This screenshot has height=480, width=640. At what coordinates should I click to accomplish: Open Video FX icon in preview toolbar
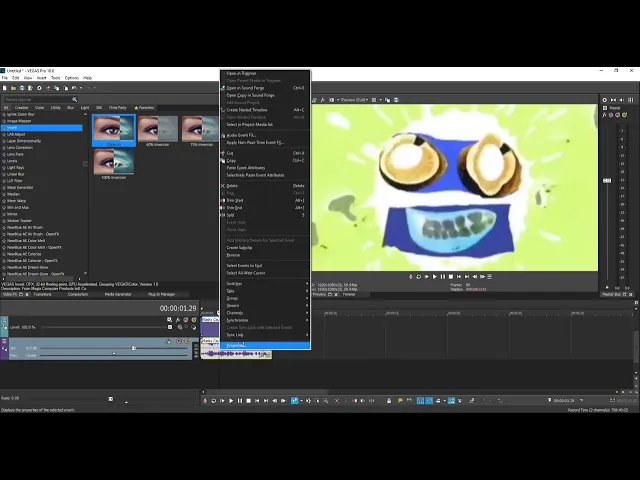click(322, 100)
